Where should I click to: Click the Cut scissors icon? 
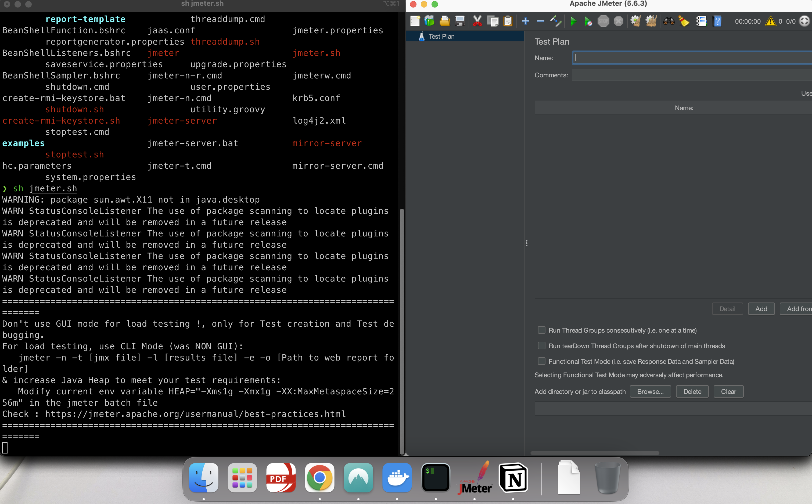477,21
